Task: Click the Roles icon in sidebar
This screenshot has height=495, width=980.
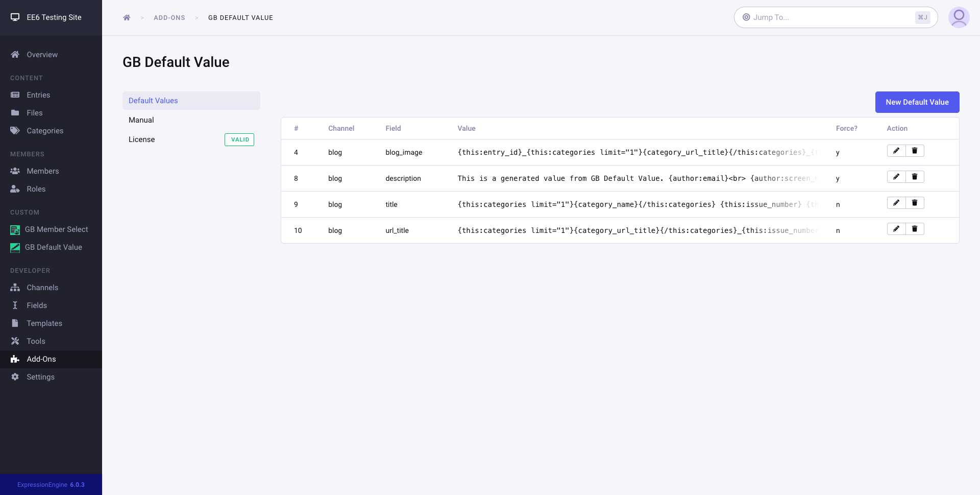Action: click(x=15, y=189)
